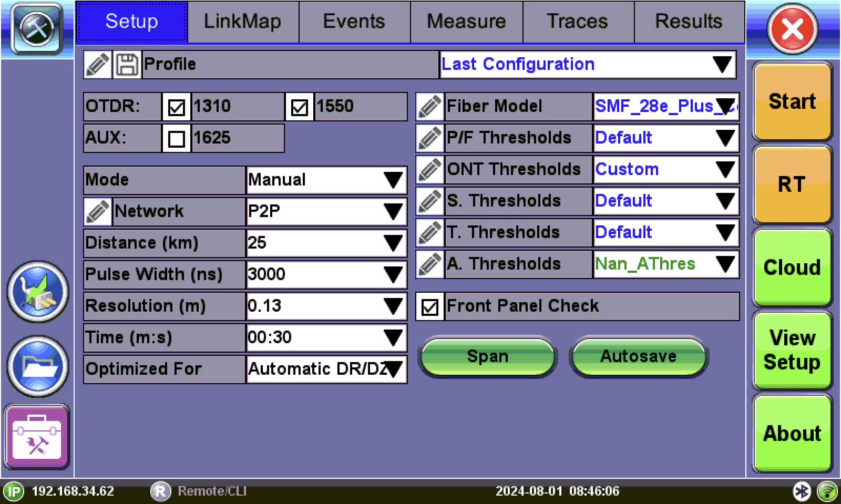Click the date-time 2024-08-01 08:46:06

(x=557, y=491)
